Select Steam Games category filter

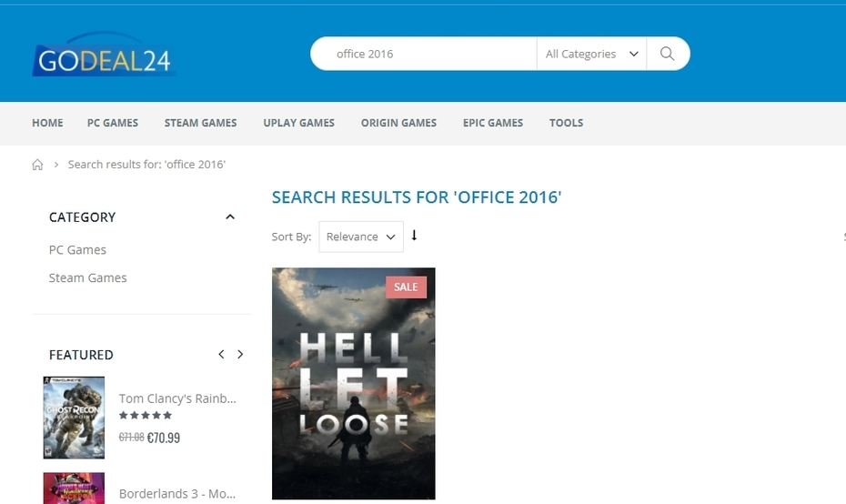point(87,277)
